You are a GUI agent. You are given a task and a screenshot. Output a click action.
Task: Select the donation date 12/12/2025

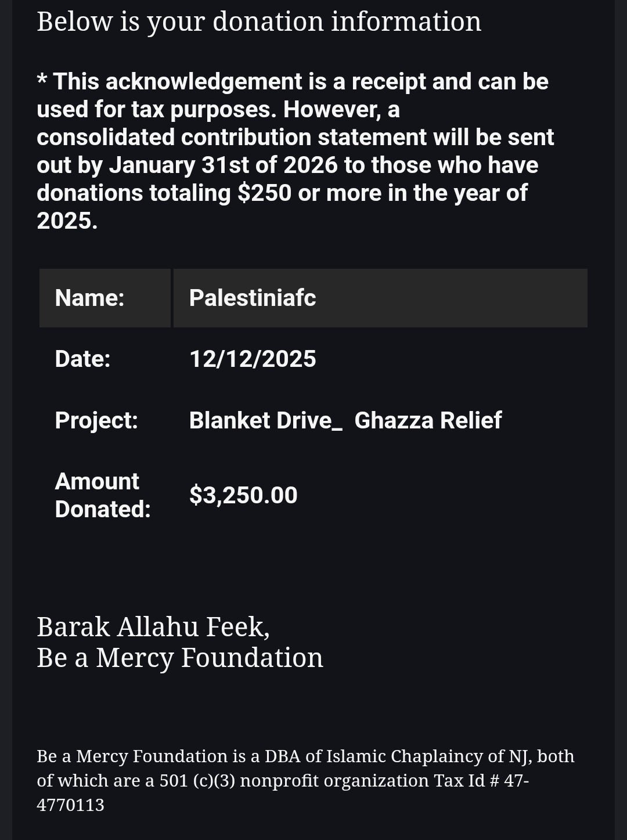(253, 359)
